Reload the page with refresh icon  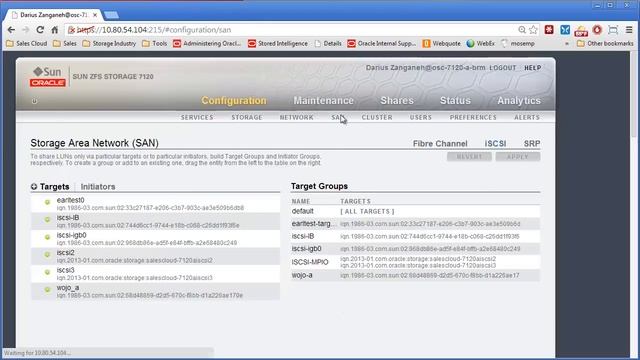40,30
